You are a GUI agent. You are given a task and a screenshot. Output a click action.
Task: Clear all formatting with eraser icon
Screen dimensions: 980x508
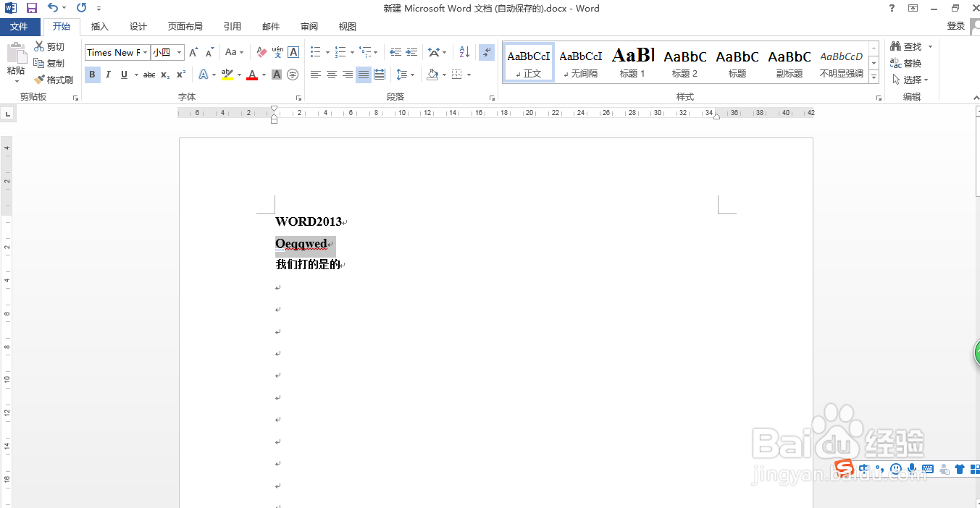pyautogui.click(x=262, y=52)
